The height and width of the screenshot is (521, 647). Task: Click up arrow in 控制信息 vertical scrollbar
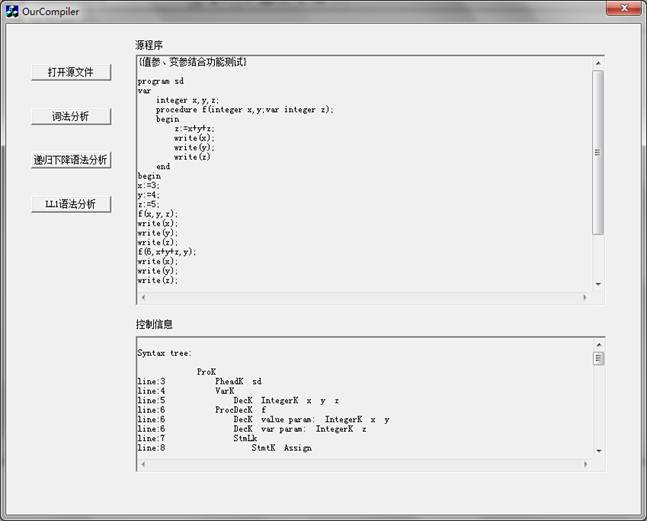(598, 344)
